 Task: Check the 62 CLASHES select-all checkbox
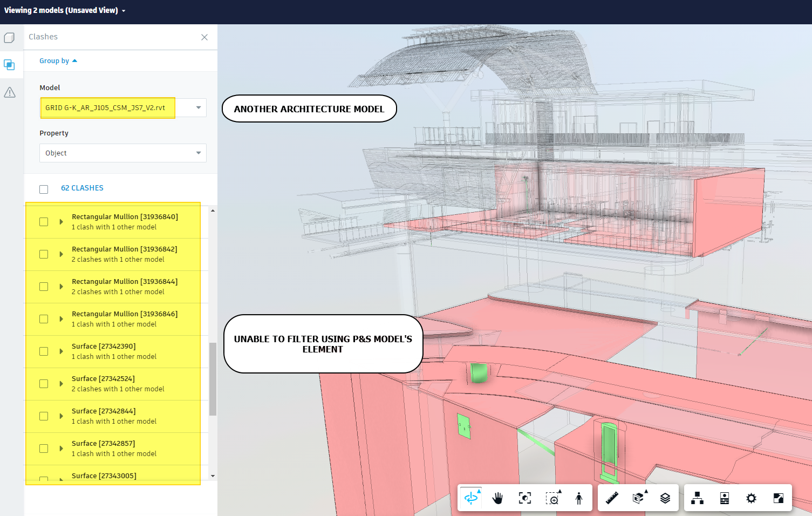(x=44, y=189)
